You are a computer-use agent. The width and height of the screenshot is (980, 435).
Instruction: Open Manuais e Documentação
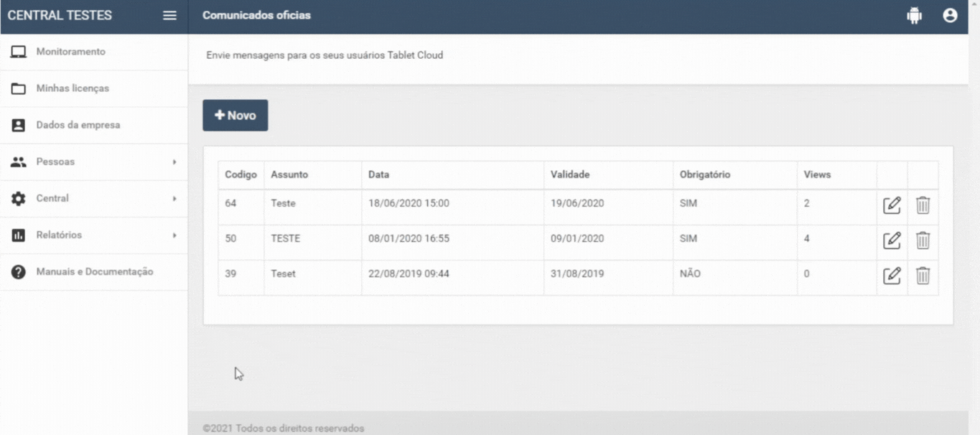coord(94,272)
